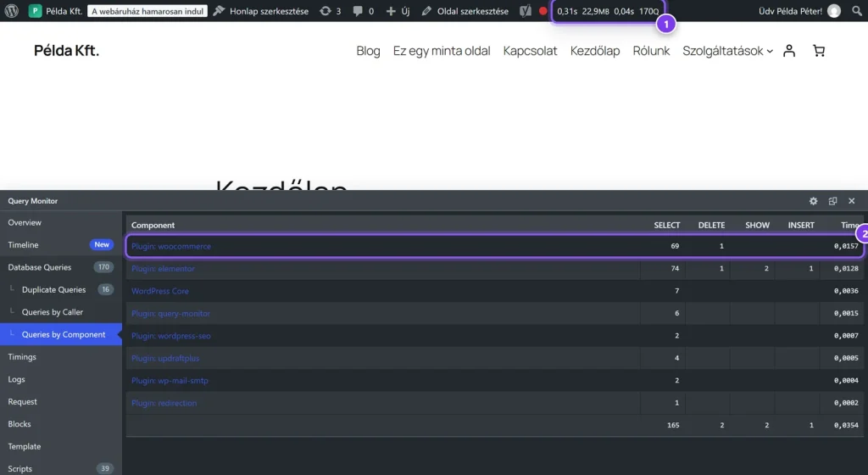Show Duplicate Queries list
868x475 pixels.
[61, 289]
